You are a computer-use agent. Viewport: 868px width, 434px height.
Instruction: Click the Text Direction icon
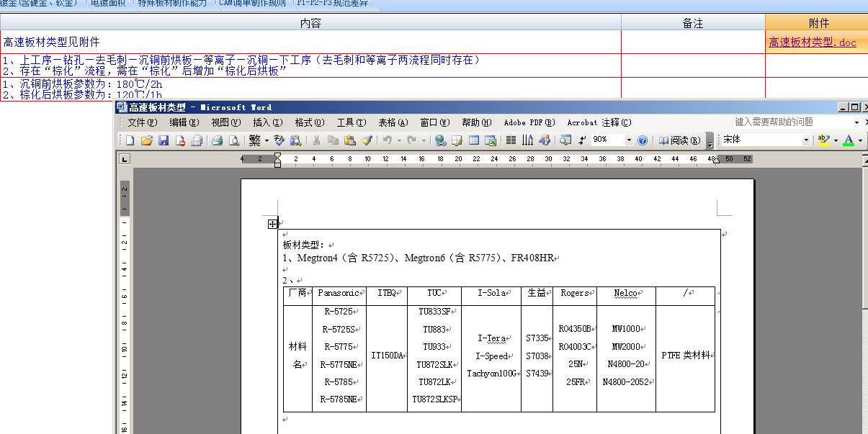(527, 140)
